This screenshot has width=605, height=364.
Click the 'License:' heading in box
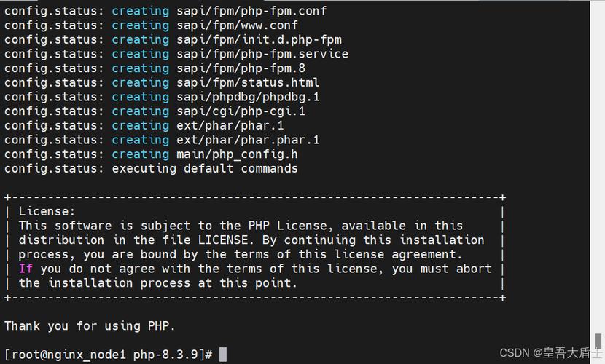click(47, 211)
